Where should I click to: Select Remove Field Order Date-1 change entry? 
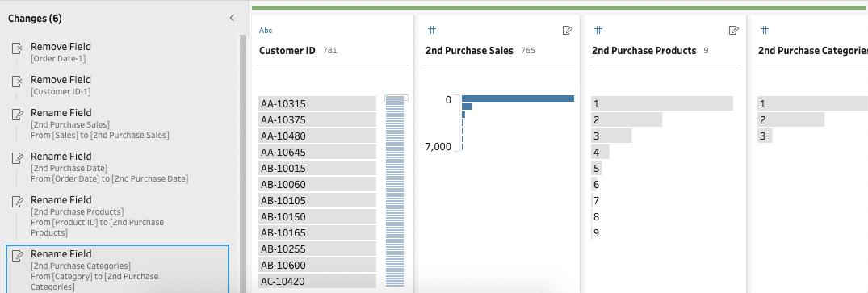(x=119, y=52)
